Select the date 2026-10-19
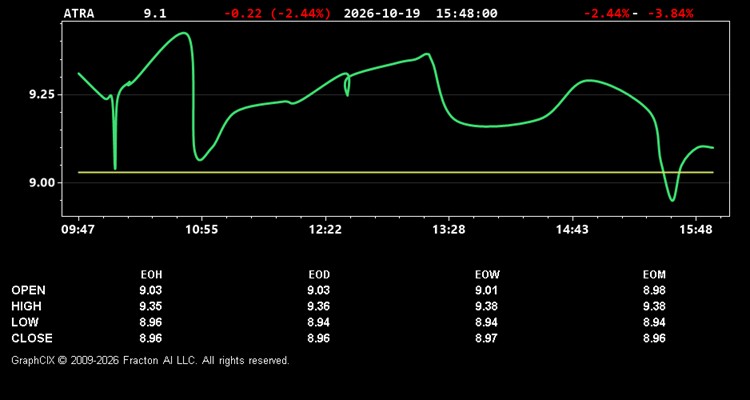 click(x=382, y=13)
